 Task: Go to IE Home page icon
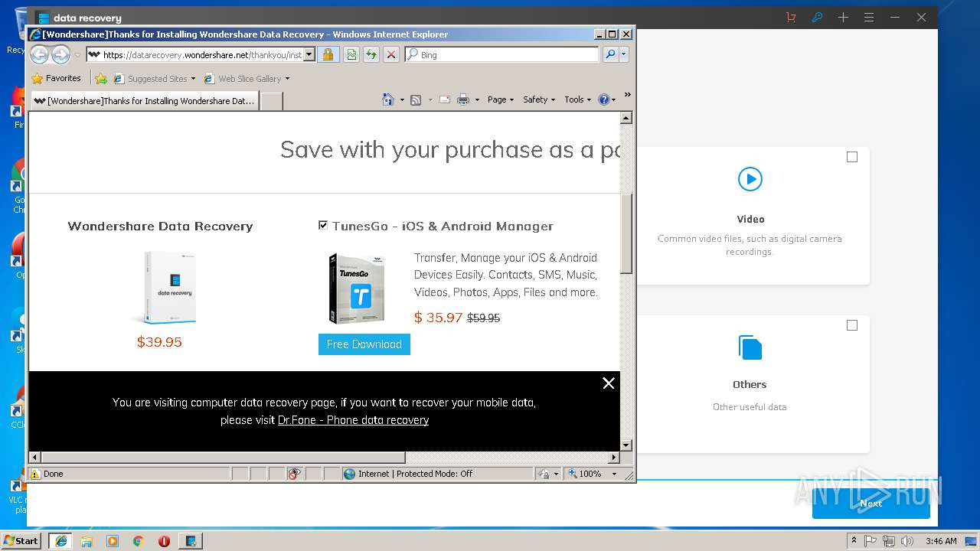click(x=388, y=99)
